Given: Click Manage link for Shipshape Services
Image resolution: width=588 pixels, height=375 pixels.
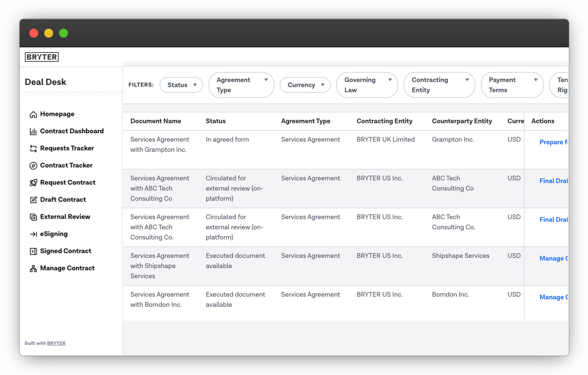Looking at the screenshot, I should pyautogui.click(x=554, y=258).
